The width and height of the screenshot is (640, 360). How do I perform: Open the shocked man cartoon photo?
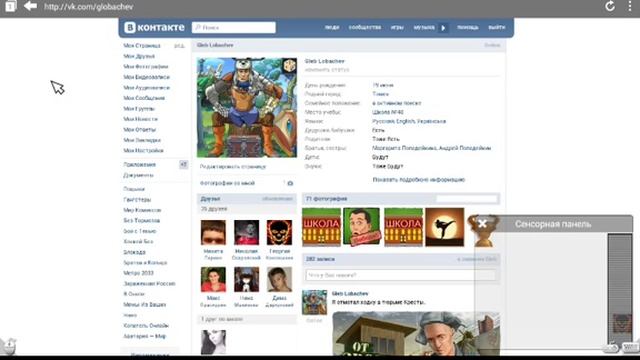362,227
